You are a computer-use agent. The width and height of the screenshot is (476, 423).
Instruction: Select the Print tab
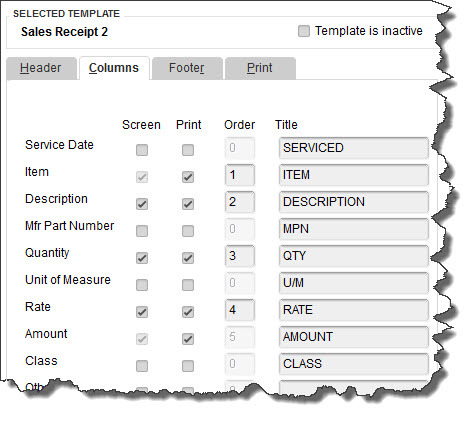[x=260, y=68]
